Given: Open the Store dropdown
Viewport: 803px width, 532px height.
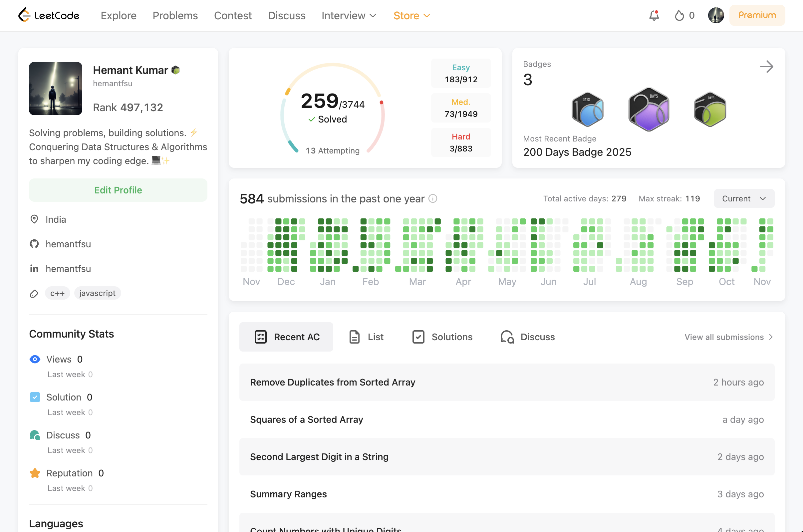Looking at the screenshot, I should [x=411, y=15].
